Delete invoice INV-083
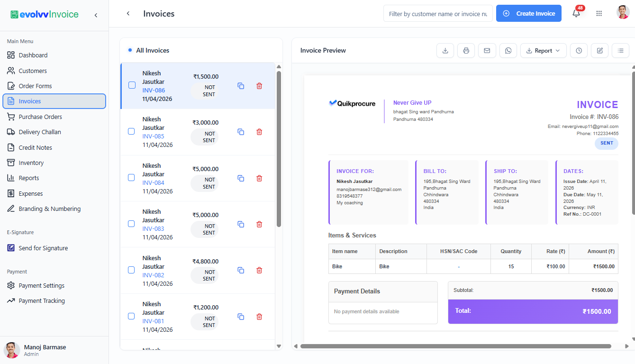635x364 pixels. pyautogui.click(x=259, y=224)
